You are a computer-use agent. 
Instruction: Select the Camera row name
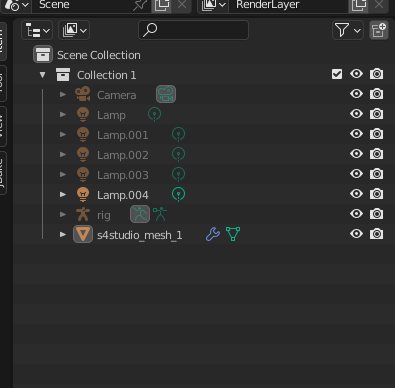(117, 95)
